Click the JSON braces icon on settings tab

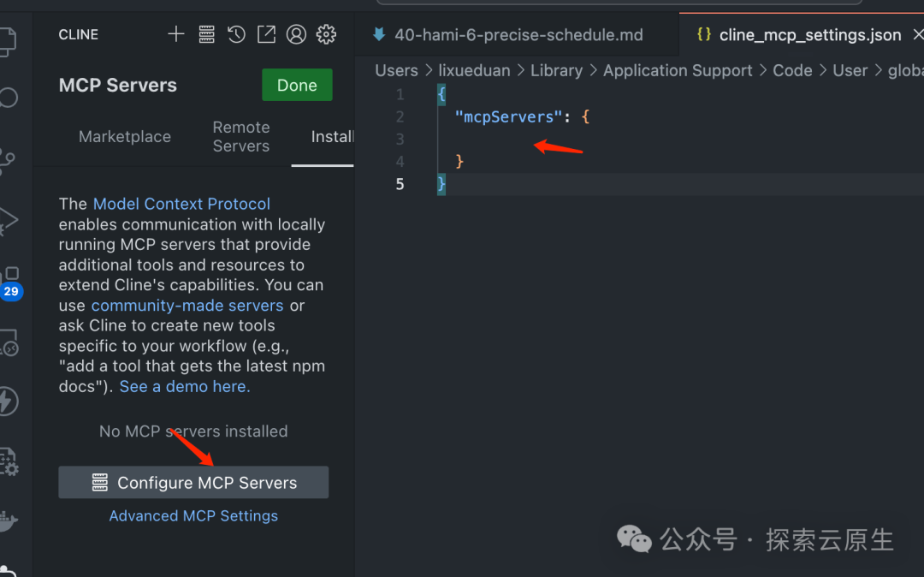tap(704, 34)
